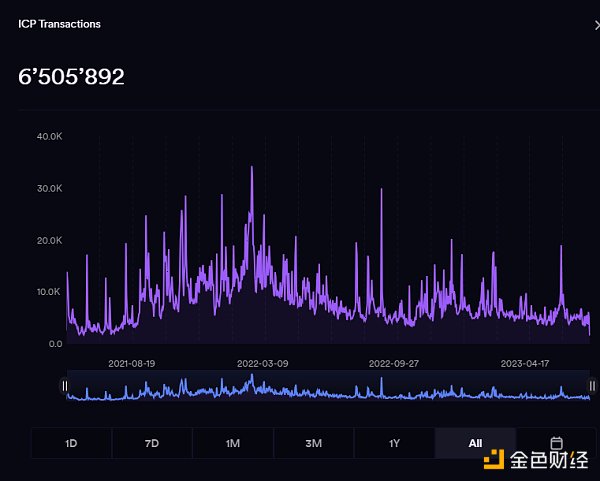Close the ICP Transactions panel

pos(596,25)
